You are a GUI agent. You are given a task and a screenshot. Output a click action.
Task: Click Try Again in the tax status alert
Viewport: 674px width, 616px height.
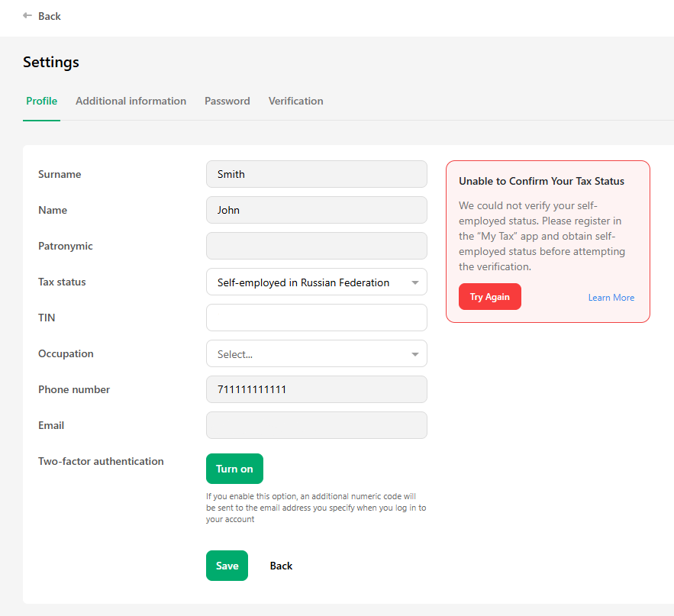click(x=490, y=297)
